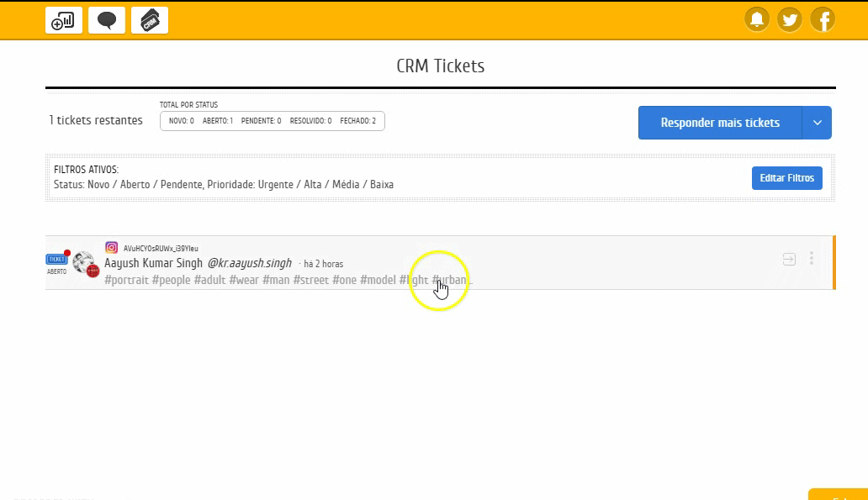
Task: Open the chat messages speech bubble icon
Action: (107, 20)
